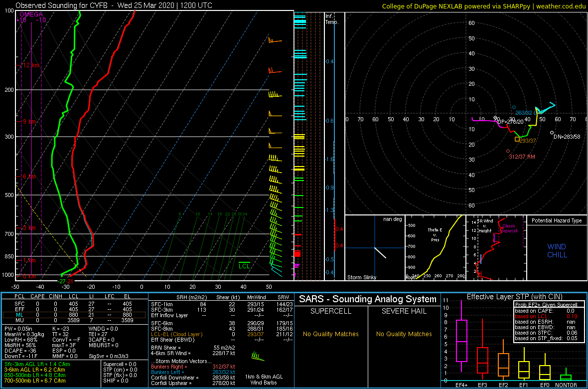588x389 pixels.
Task: Click the Storm Slinky label
Action: click(x=362, y=277)
